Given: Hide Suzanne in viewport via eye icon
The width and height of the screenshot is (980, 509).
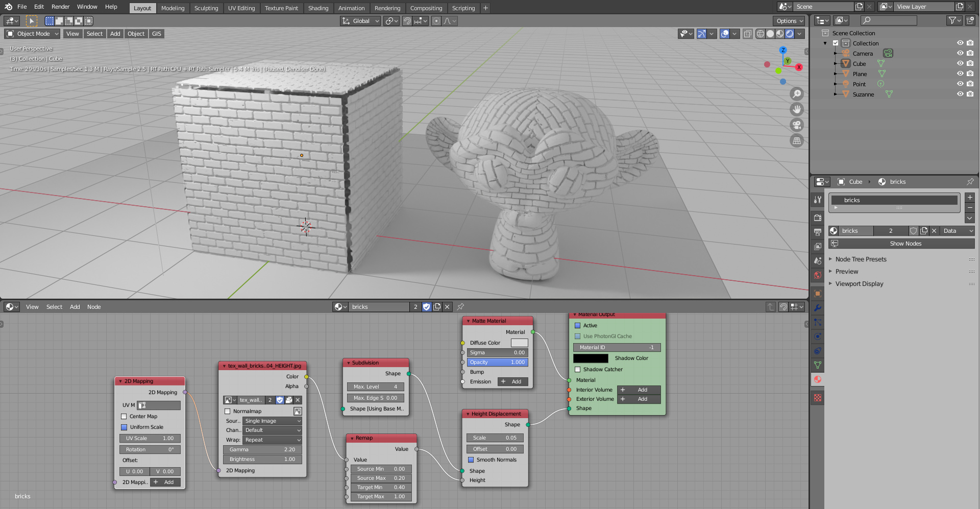Looking at the screenshot, I should pyautogui.click(x=960, y=94).
